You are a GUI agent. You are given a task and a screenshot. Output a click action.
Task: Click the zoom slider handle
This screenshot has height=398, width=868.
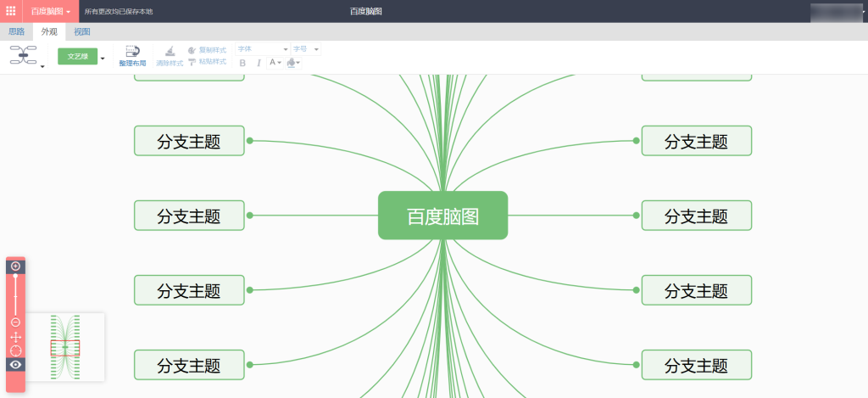15,276
